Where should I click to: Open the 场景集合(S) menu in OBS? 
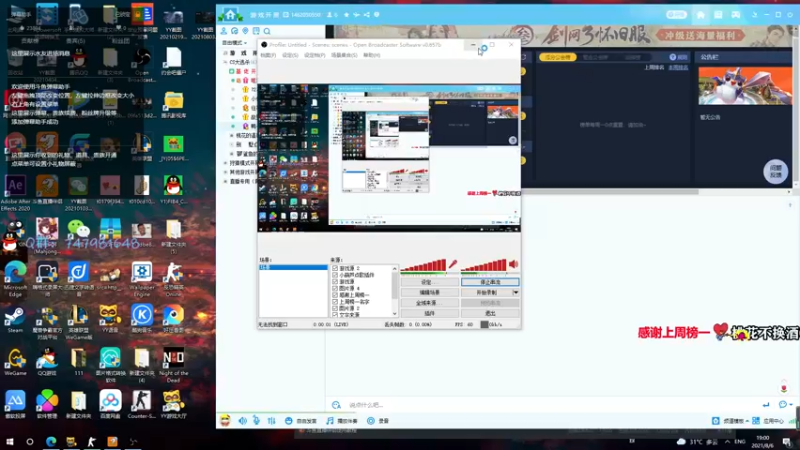[344, 55]
